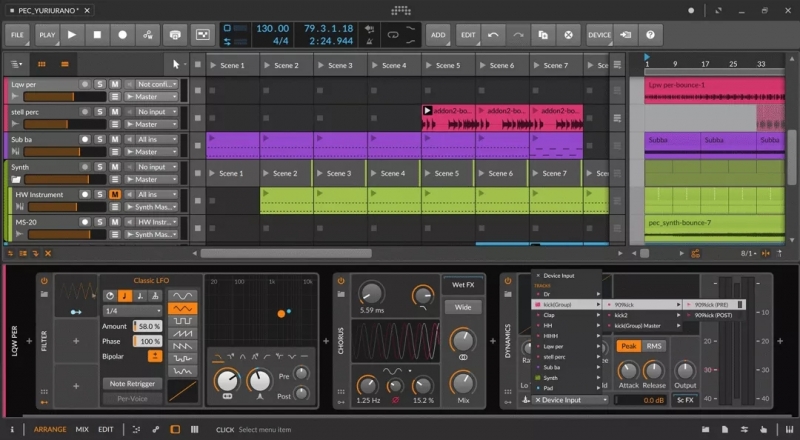The width and height of the screenshot is (800, 440).
Task: Toggle Filter device power icon
Action: point(44,281)
